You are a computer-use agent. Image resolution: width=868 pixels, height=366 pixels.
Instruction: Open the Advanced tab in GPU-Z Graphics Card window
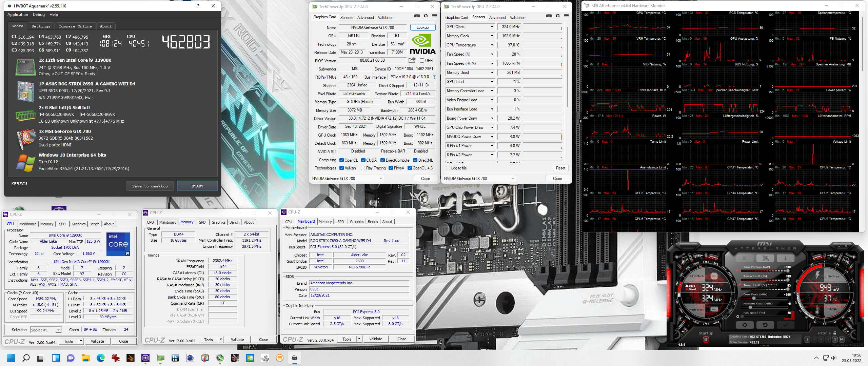coord(366,18)
